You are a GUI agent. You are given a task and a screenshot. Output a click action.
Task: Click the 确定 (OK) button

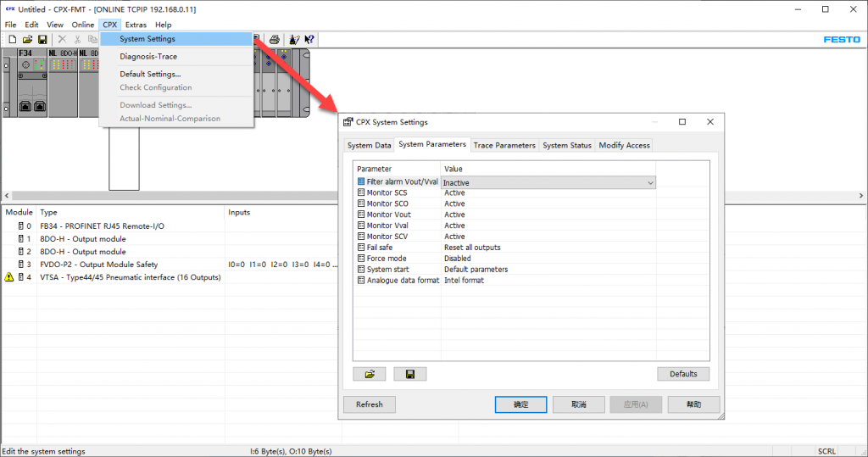521,404
